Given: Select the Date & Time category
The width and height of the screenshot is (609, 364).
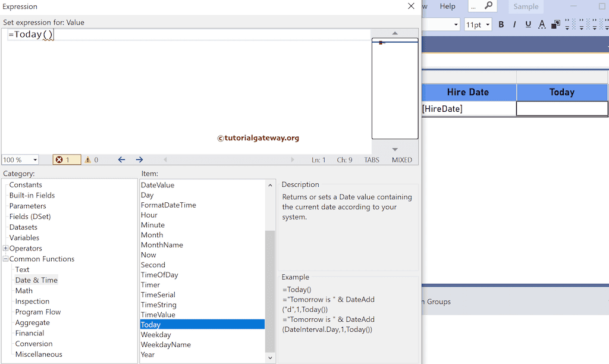Looking at the screenshot, I should point(36,280).
